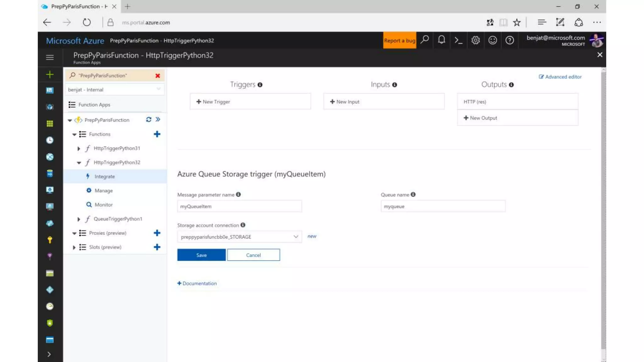Expand the HttpTriggerPython31 function node
644x362 pixels.
point(79,148)
